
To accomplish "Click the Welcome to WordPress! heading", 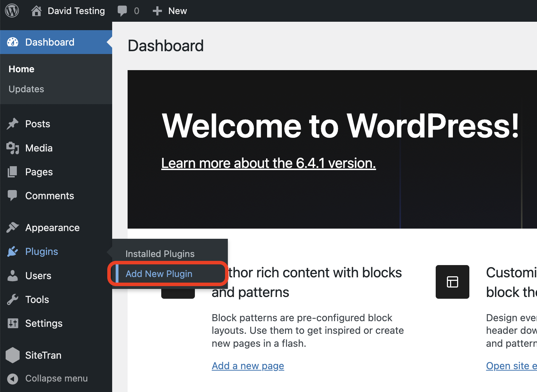I will [340, 126].
